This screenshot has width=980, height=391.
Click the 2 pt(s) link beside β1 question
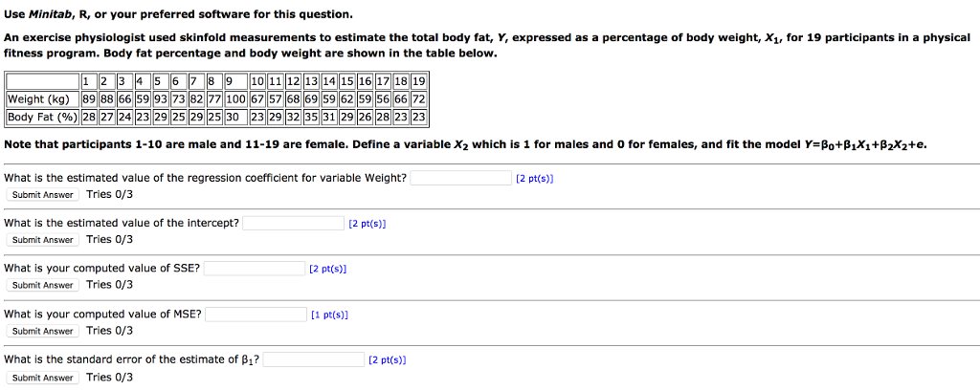point(387,360)
